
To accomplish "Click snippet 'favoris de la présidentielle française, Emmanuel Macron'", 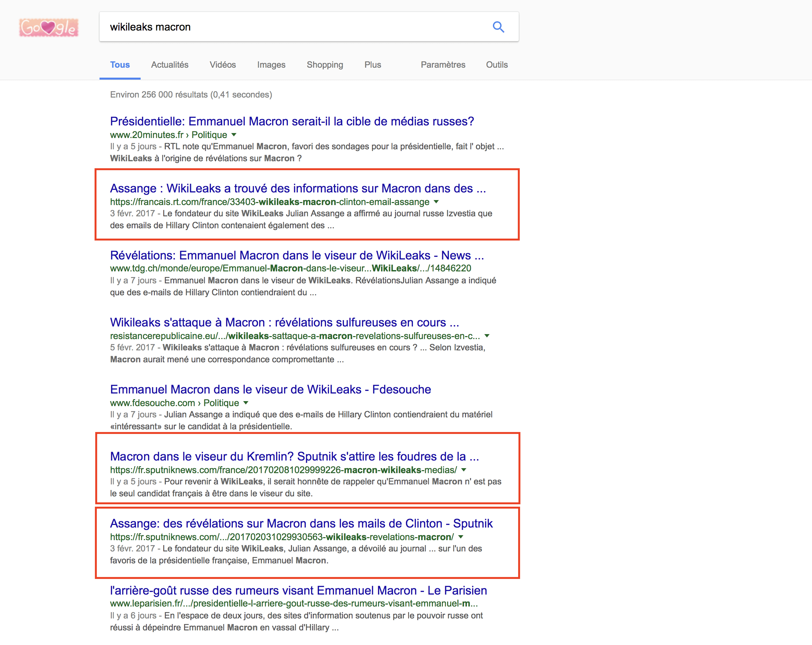I will pos(219,561).
